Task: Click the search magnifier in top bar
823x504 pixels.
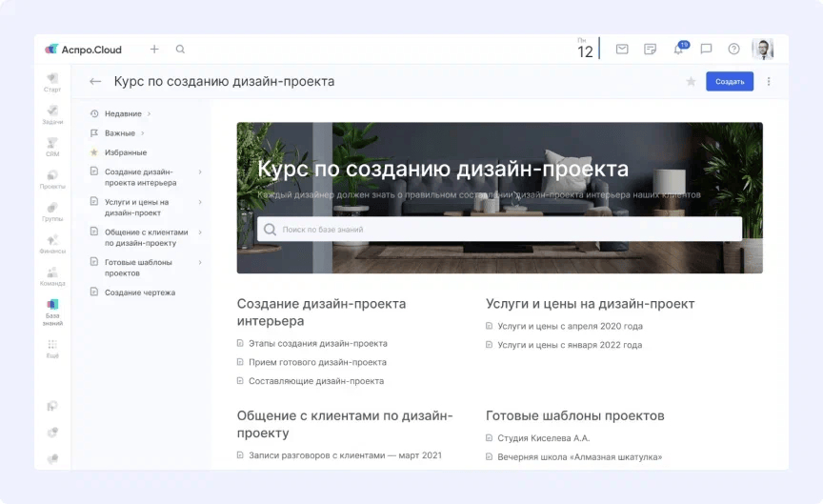Action: click(x=180, y=50)
